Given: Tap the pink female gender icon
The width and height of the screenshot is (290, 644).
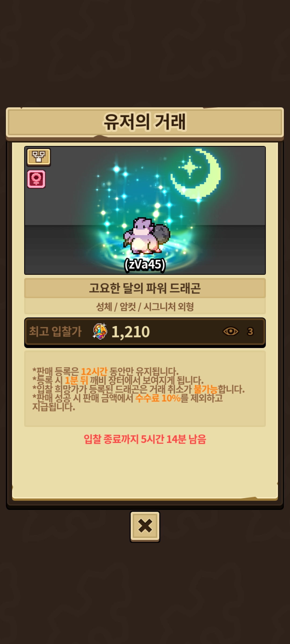Looking at the screenshot, I should [x=36, y=179].
